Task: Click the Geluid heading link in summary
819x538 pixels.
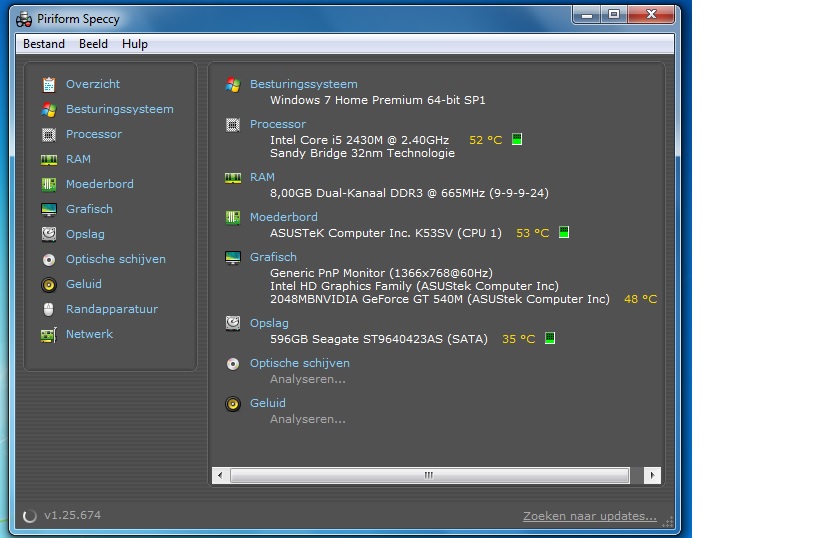Action: pyautogui.click(x=267, y=403)
